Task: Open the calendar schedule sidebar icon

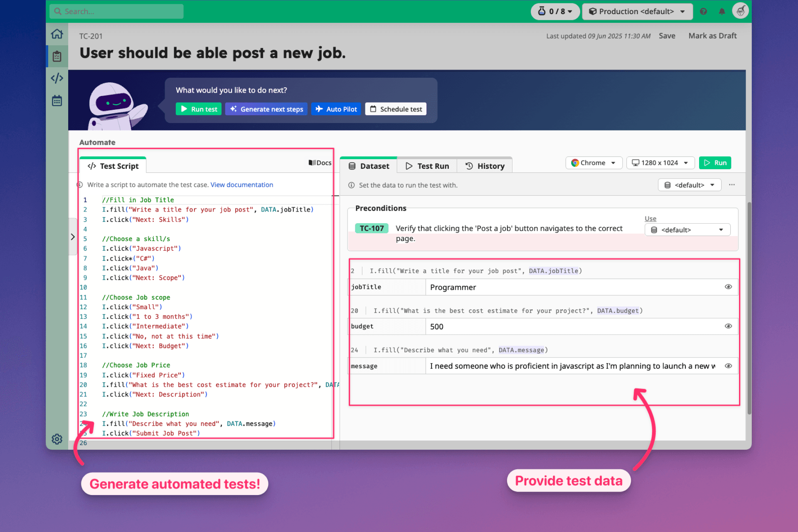Action: coord(57,101)
